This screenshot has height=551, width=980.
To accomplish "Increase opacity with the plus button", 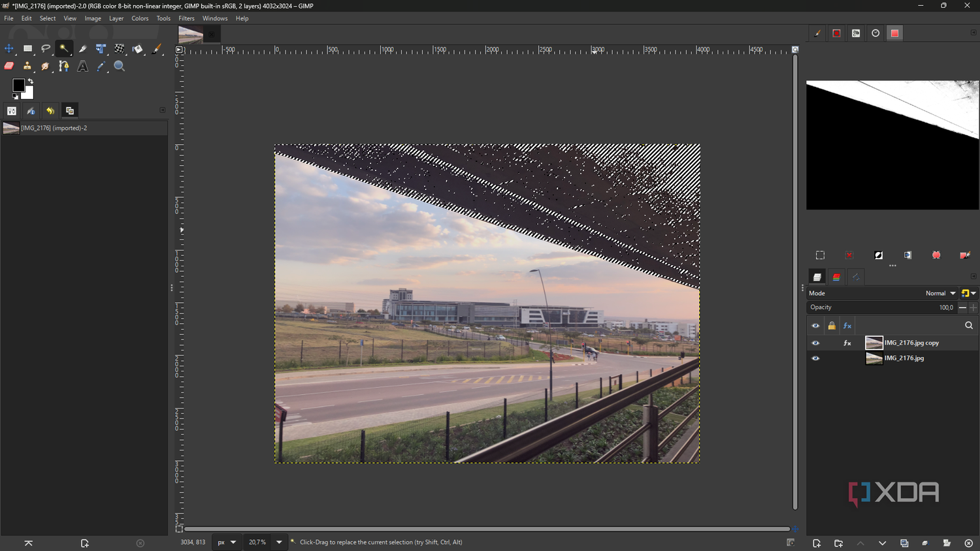I will pyautogui.click(x=973, y=307).
